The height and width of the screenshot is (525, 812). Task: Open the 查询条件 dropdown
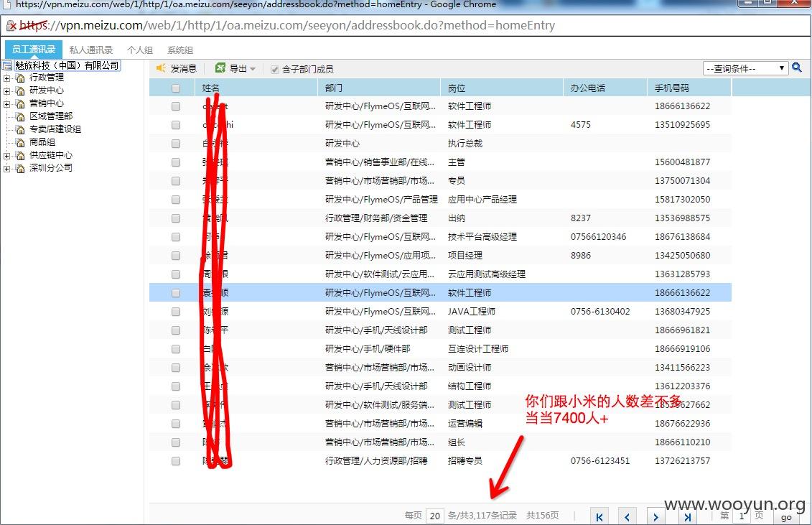click(x=745, y=68)
